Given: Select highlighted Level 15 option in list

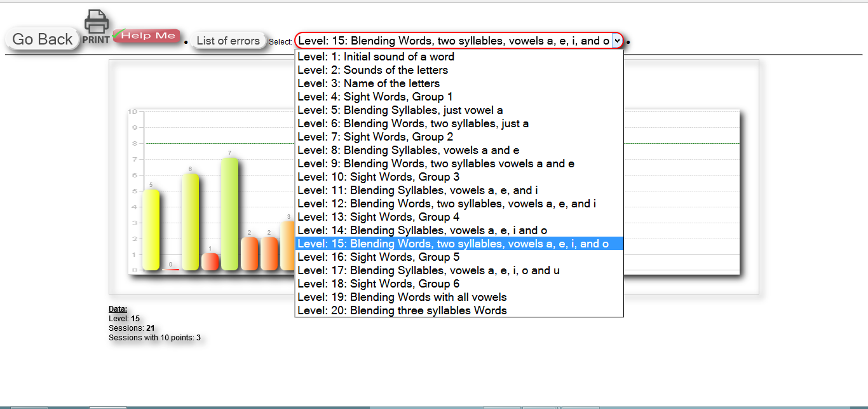Looking at the screenshot, I should [x=459, y=244].
